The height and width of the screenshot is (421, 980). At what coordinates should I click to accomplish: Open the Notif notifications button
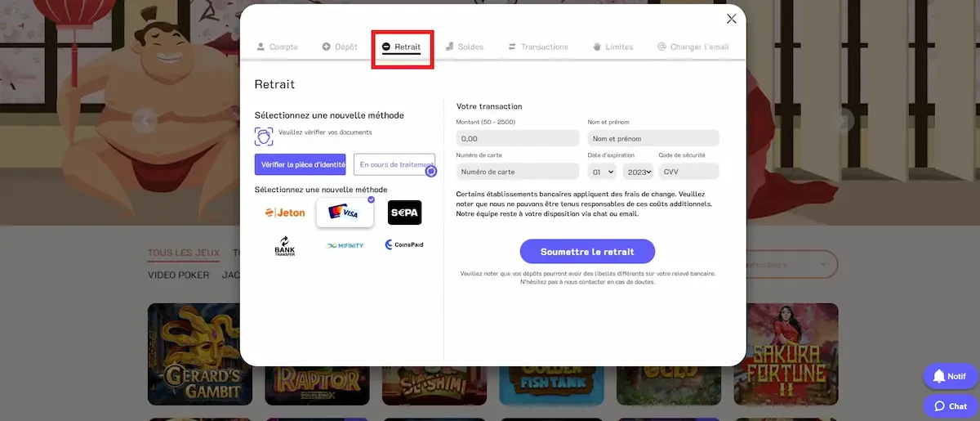click(950, 376)
